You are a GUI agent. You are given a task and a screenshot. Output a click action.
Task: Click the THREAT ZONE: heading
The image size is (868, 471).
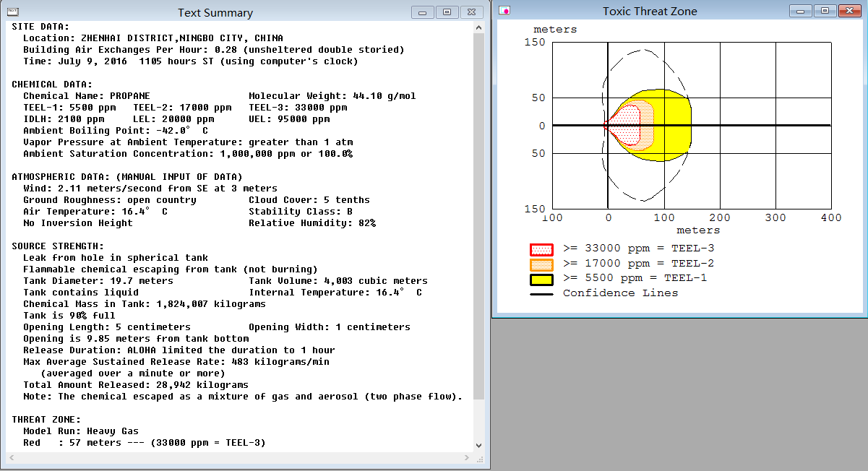pos(46,420)
